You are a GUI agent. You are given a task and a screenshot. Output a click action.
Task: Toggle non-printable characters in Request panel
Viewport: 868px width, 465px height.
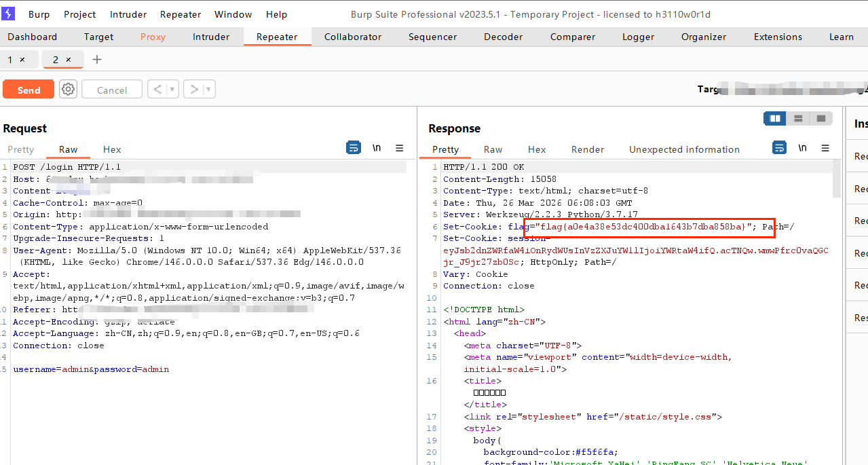point(377,148)
